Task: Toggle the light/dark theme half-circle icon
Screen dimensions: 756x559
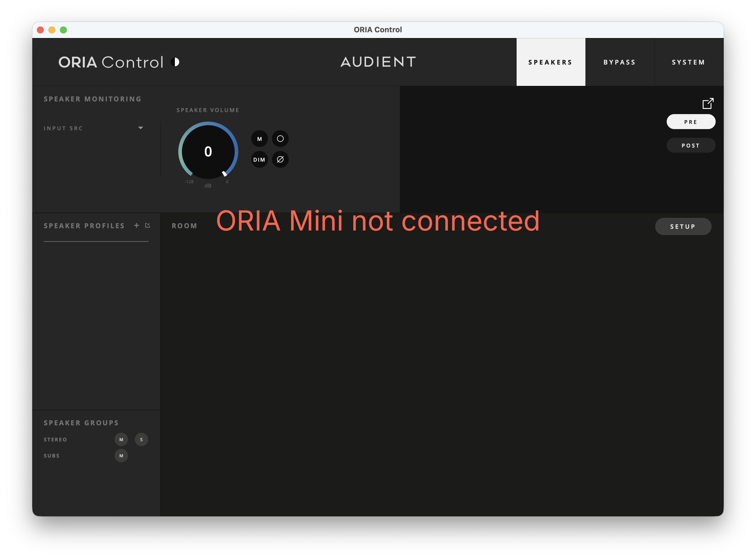Action: 175,62
